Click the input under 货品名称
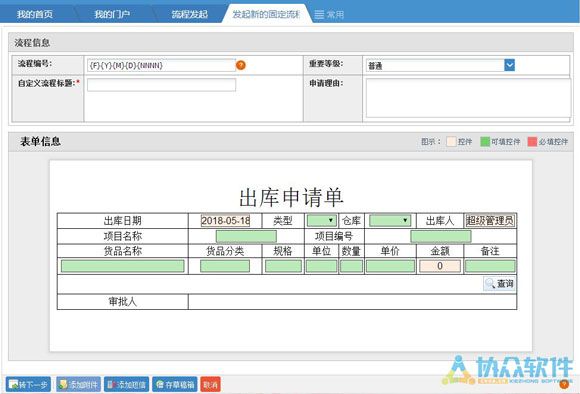This screenshot has height=394, width=580. pyautogui.click(x=122, y=266)
